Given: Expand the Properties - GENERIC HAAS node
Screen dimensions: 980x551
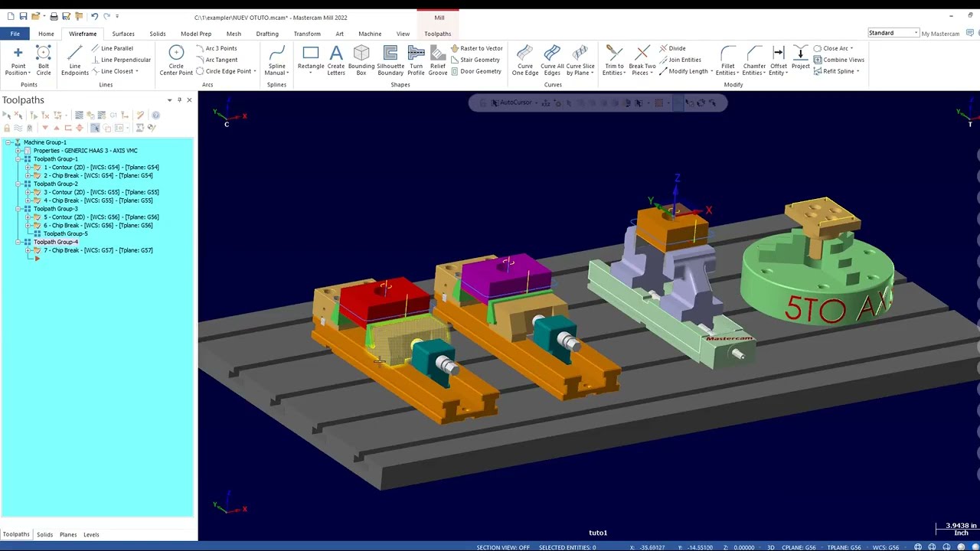Looking at the screenshot, I should [18, 151].
